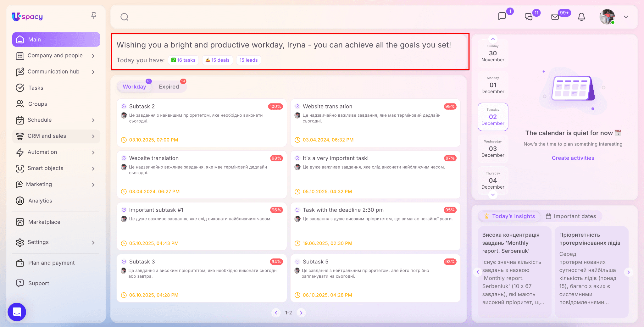
Task: Launch the support chat widget bubble
Action: point(17,312)
